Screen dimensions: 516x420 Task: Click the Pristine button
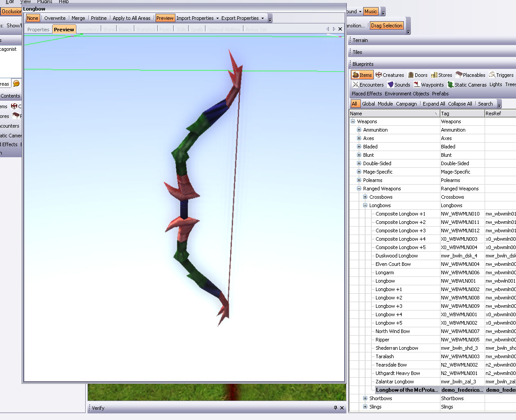pos(99,18)
